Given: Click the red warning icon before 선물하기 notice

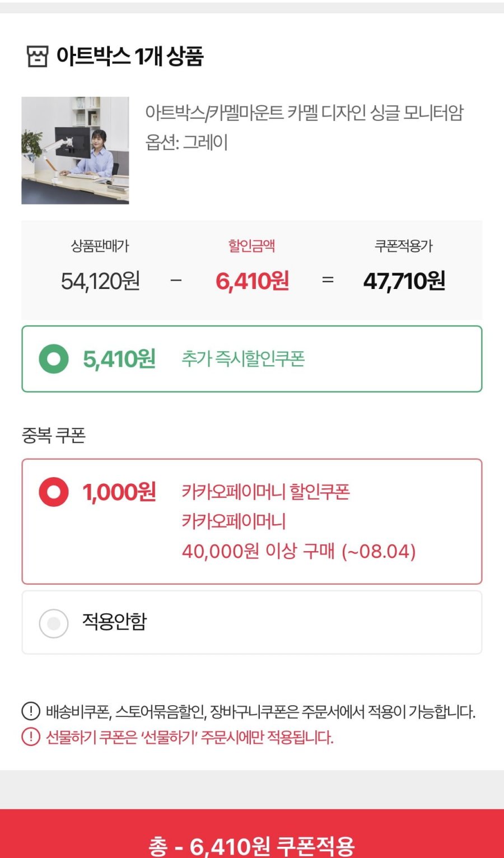Looking at the screenshot, I should click(x=31, y=736).
